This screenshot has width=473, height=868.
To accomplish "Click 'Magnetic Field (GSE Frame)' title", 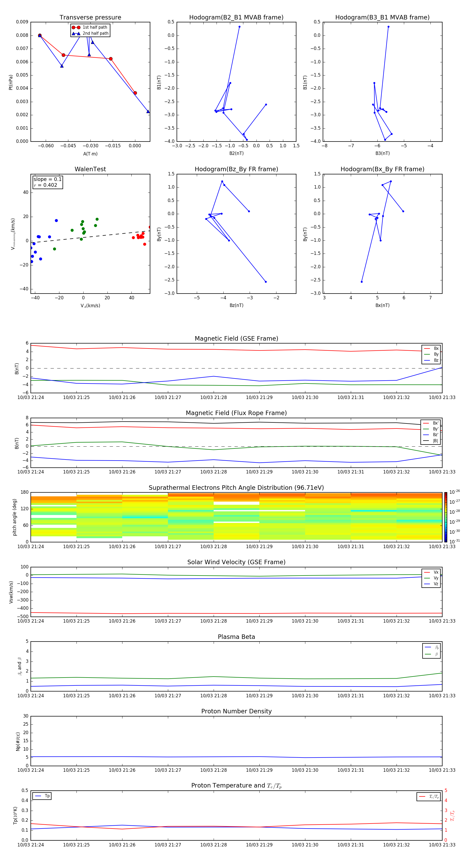I will coord(236,338).
